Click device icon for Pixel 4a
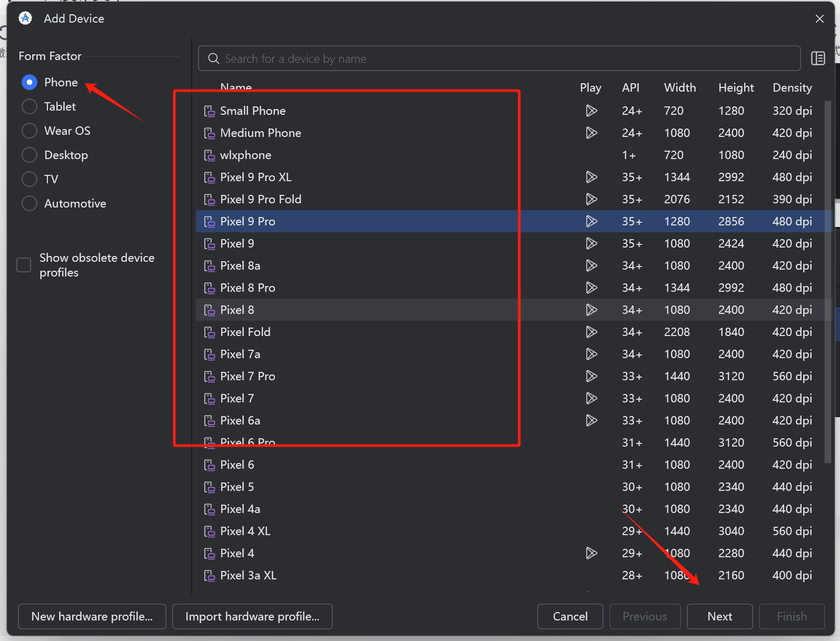This screenshot has height=641, width=840. (x=210, y=509)
